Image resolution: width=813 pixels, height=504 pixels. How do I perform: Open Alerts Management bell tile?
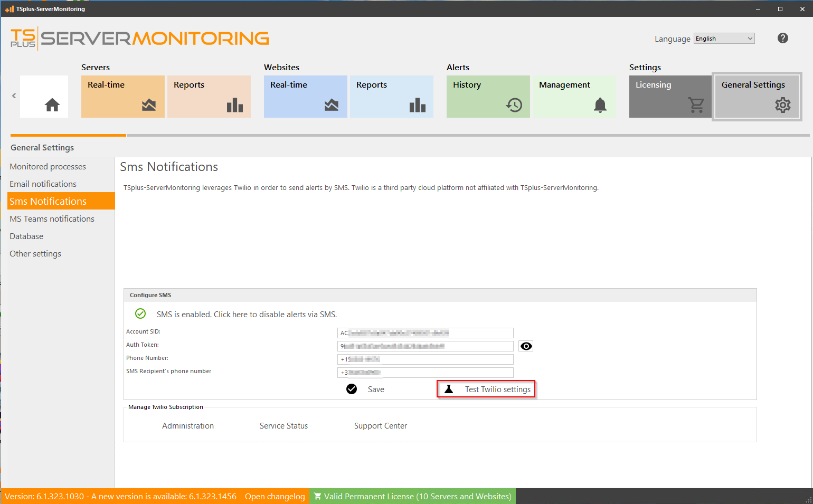574,97
